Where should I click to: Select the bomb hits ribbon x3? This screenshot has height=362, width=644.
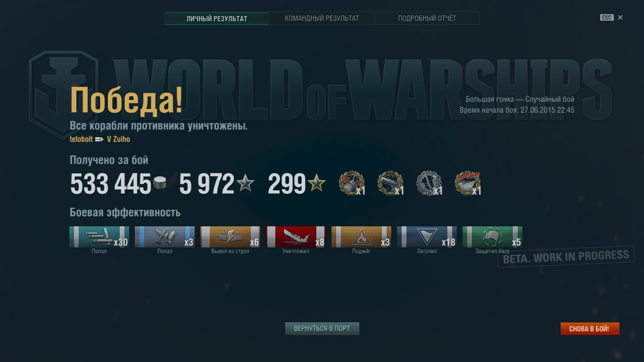click(165, 237)
